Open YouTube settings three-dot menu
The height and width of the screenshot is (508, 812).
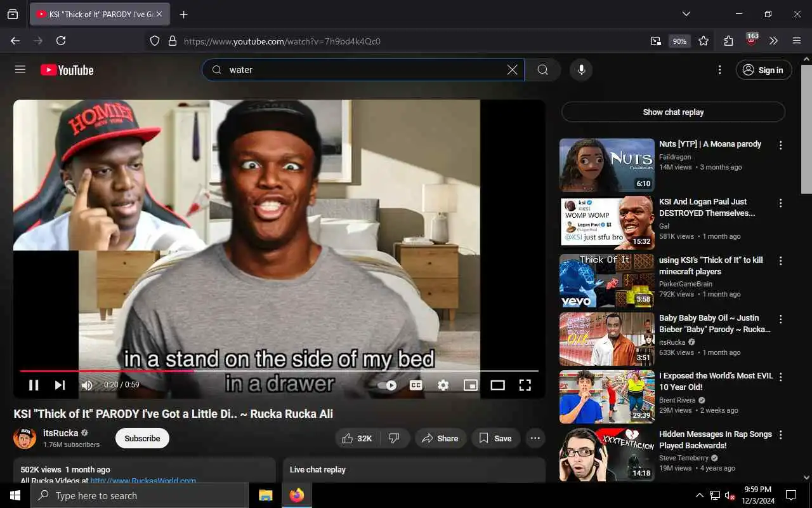click(x=719, y=70)
